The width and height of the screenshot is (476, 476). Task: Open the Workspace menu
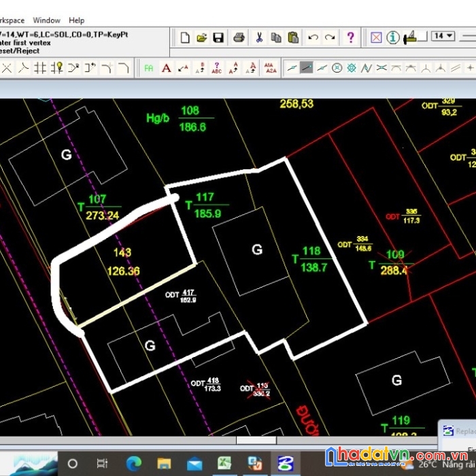coord(12,20)
